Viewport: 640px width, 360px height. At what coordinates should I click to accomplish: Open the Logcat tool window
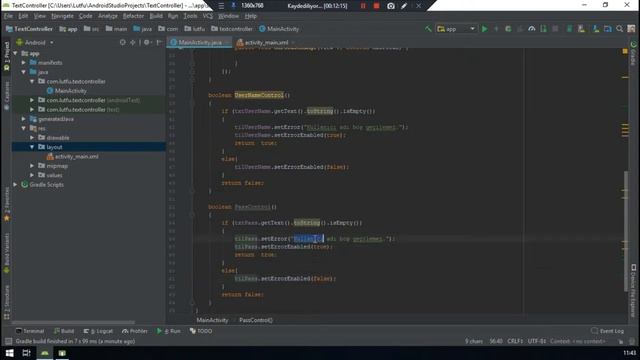pos(98,331)
